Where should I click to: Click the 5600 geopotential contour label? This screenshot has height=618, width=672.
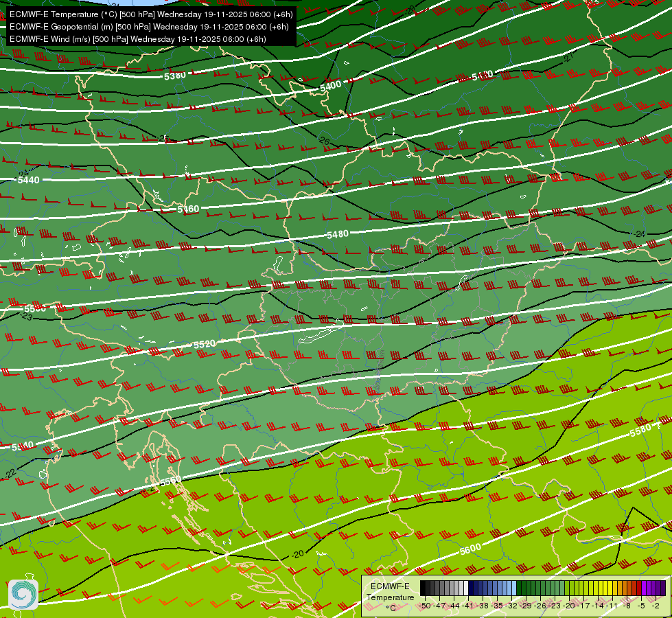470,549
